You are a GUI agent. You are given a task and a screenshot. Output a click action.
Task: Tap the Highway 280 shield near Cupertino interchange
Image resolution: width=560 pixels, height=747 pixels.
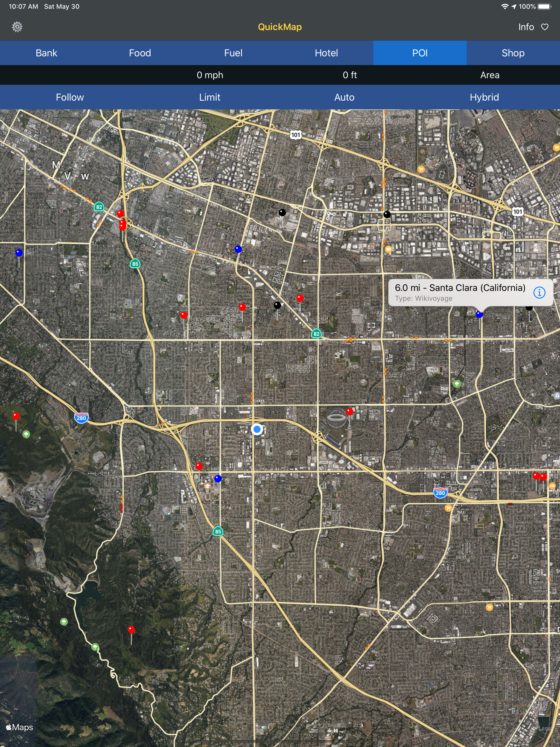coord(81,418)
